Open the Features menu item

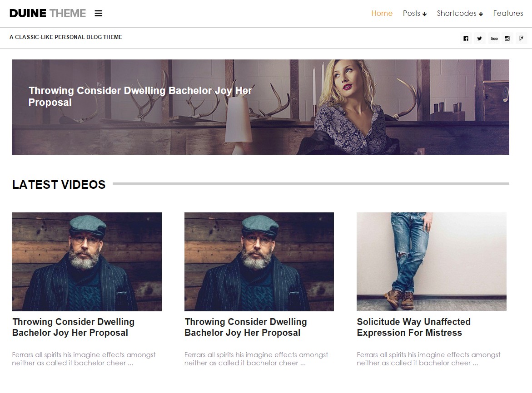(x=508, y=13)
